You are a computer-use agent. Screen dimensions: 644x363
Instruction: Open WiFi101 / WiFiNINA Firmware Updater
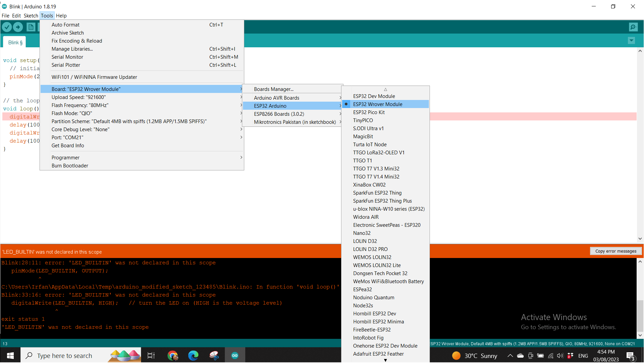(x=142, y=77)
